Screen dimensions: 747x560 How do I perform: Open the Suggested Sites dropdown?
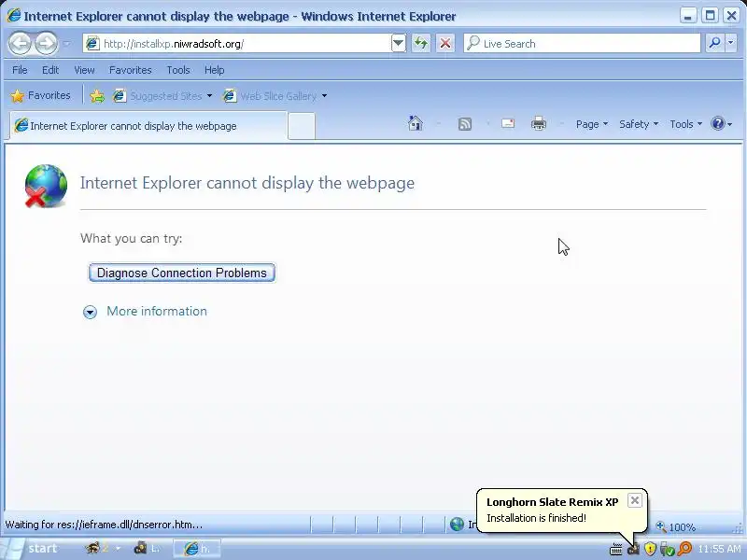point(162,96)
